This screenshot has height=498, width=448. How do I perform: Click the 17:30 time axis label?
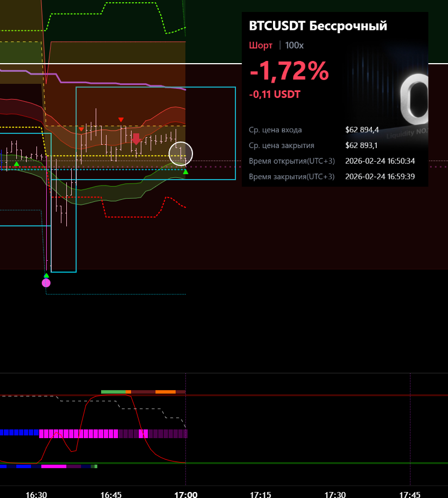[x=335, y=495]
